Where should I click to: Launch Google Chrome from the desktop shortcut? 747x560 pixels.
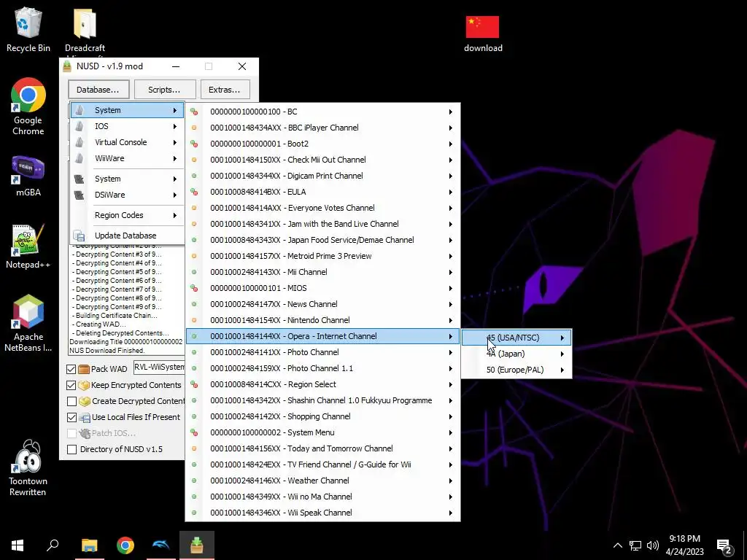pyautogui.click(x=28, y=106)
